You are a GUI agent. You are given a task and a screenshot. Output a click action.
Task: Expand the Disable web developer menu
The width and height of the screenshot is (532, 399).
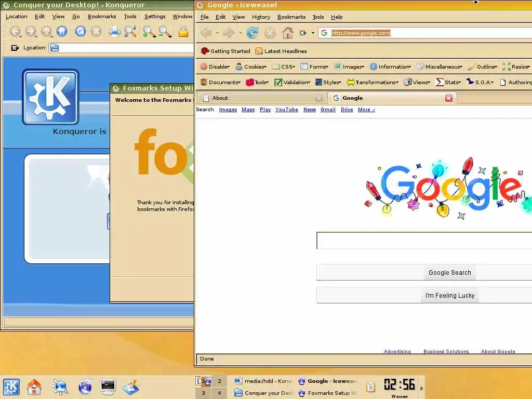[x=215, y=67]
